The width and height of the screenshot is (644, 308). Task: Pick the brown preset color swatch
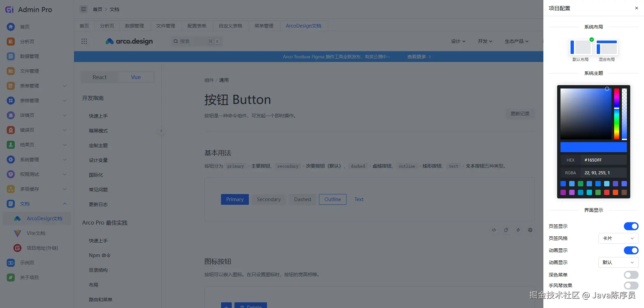point(624,192)
